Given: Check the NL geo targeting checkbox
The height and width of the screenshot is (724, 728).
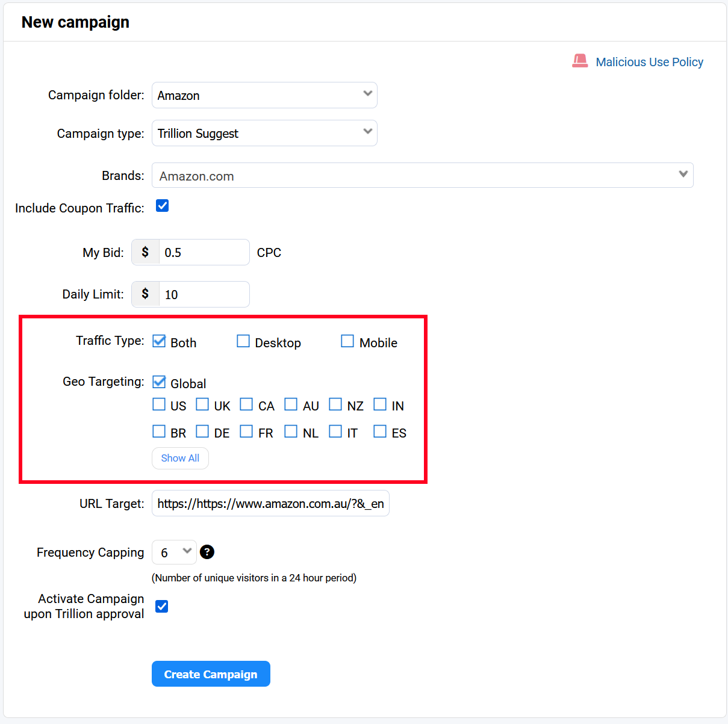Looking at the screenshot, I should pos(291,432).
